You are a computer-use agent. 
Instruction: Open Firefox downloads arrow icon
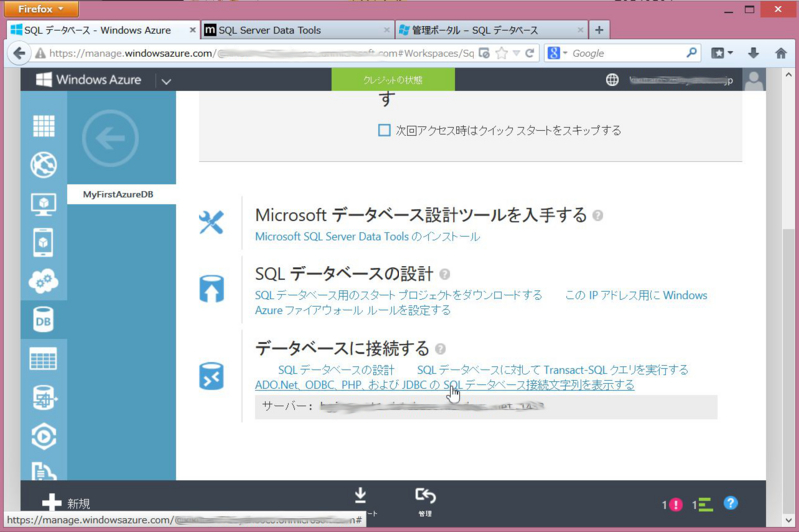(754, 53)
